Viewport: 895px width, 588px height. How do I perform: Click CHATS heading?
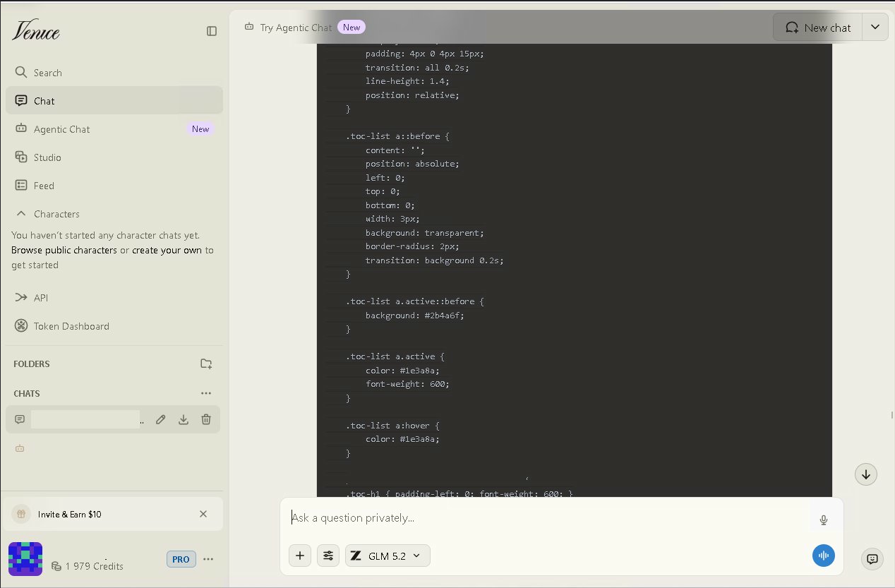click(27, 394)
